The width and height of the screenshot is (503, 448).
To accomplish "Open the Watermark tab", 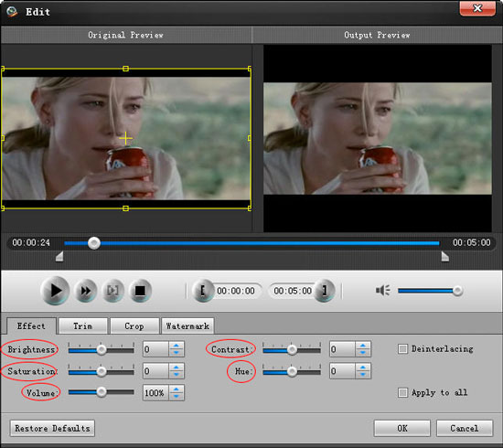I will [187, 326].
